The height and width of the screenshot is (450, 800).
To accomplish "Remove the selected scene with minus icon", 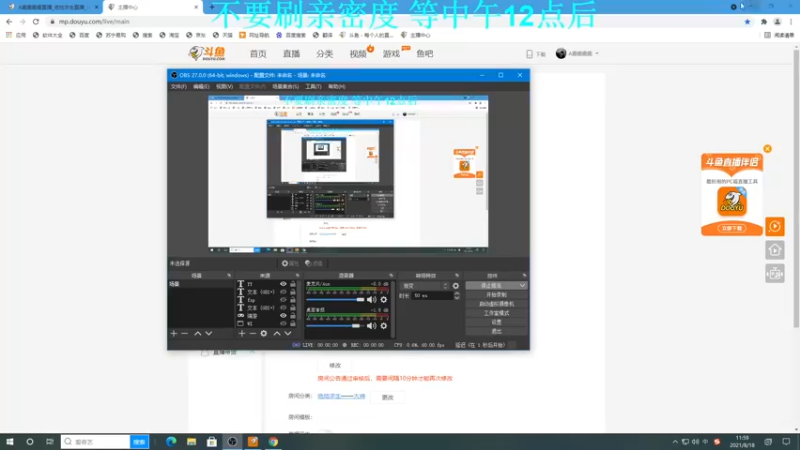I will coord(185,333).
